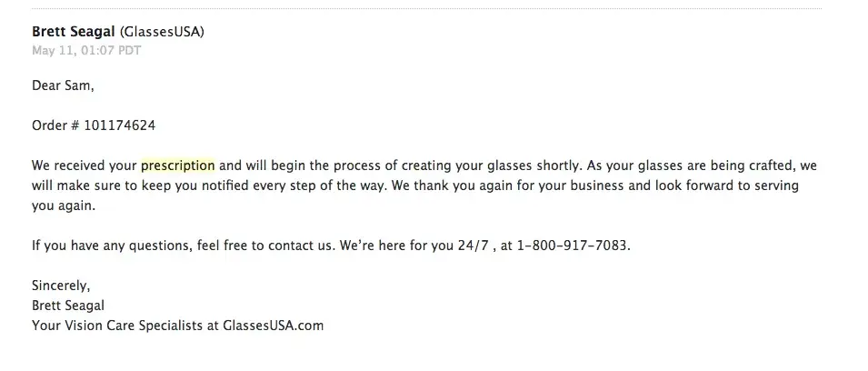This screenshot has width=868, height=371.
Task: Click the words We received your
Action: click(84, 166)
